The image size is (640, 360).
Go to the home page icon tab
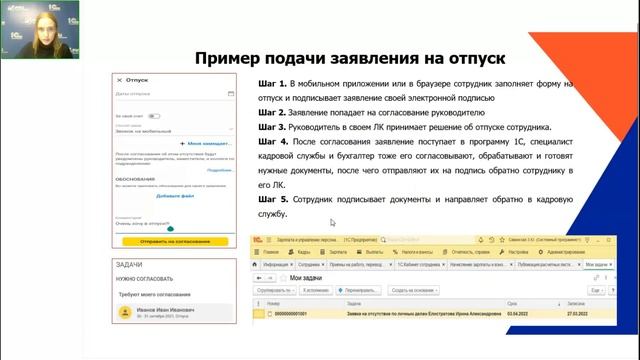tap(255, 264)
